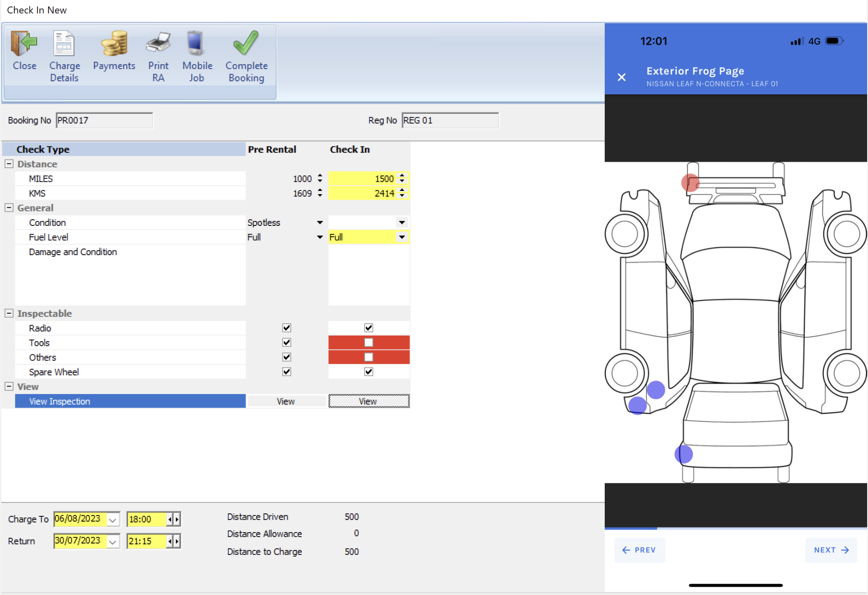
Task: Select the Condition row label
Action: coord(47,223)
